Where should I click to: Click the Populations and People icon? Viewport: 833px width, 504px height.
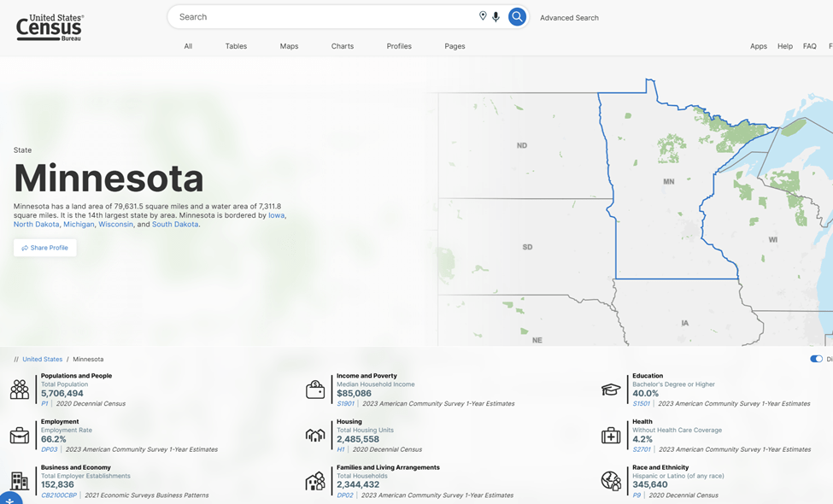tap(20, 390)
